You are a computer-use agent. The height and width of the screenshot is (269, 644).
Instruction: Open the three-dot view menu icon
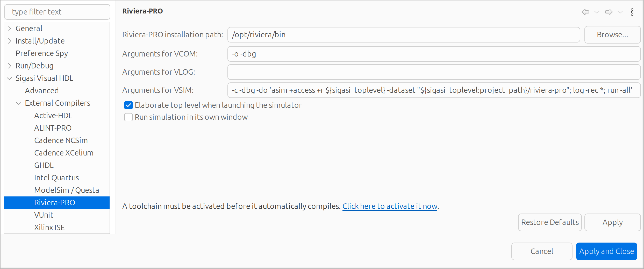coord(632,12)
